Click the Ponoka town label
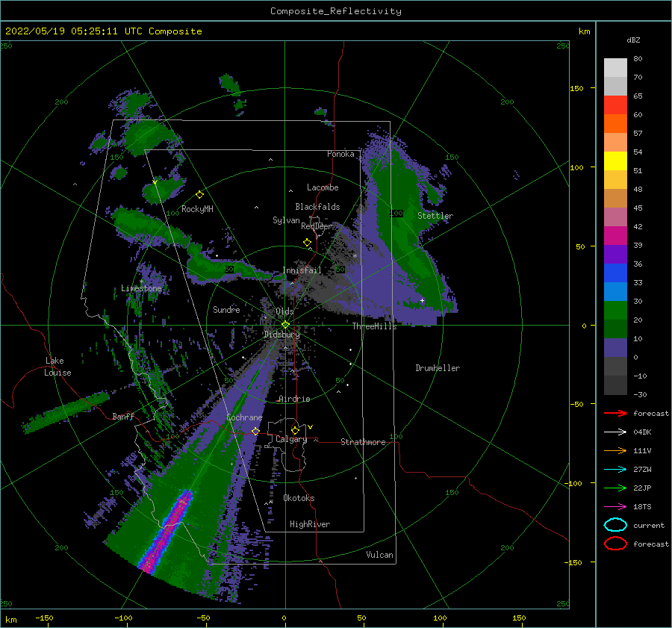 click(x=340, y=154)
